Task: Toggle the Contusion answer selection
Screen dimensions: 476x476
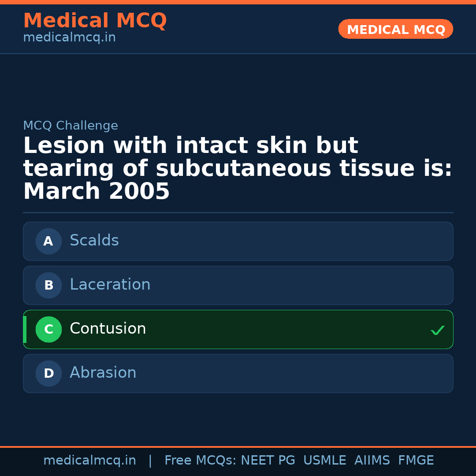Action: 238,329
